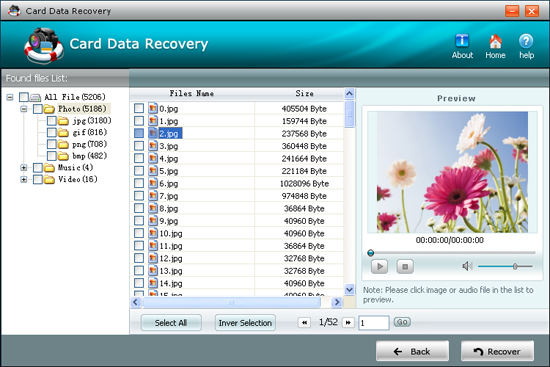Check the Music (4) checkbox

pyautogui.click(x=38, y=168)
